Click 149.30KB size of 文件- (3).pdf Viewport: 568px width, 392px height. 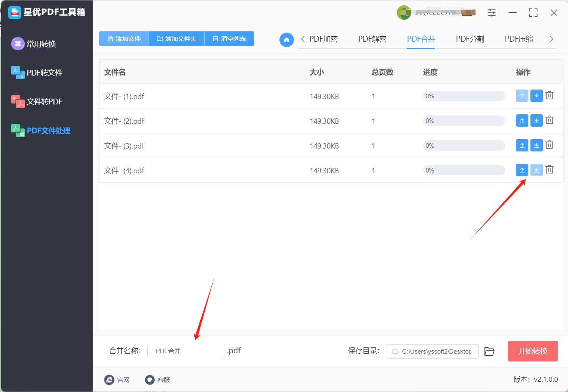[x=324, y=146]
